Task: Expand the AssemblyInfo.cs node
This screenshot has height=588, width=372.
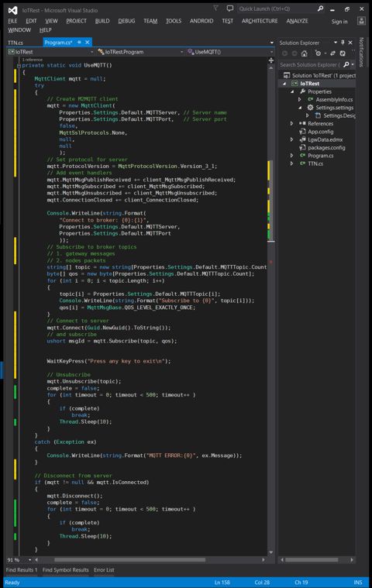Action: click(300, 99)
